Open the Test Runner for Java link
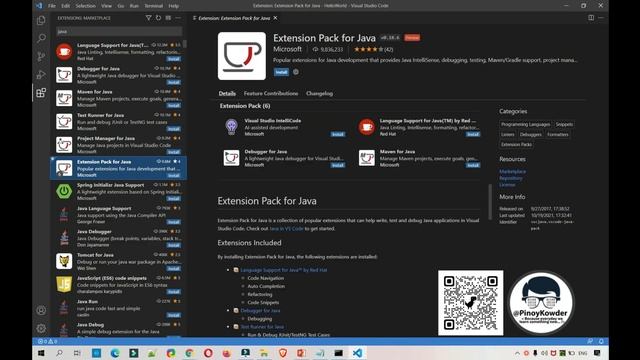The image size is (640, 360). [x=262, y=327]
